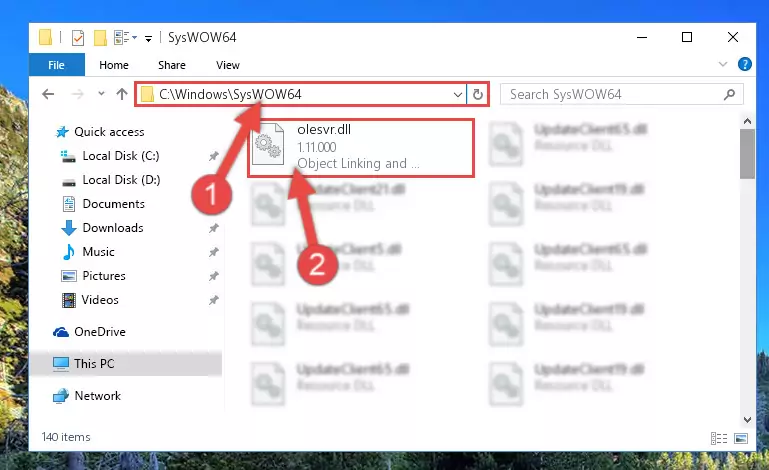The height and width of the screenshot is (470, 769).
Task: Expand the ribbon with the chevron
Action: click(722, 64)
